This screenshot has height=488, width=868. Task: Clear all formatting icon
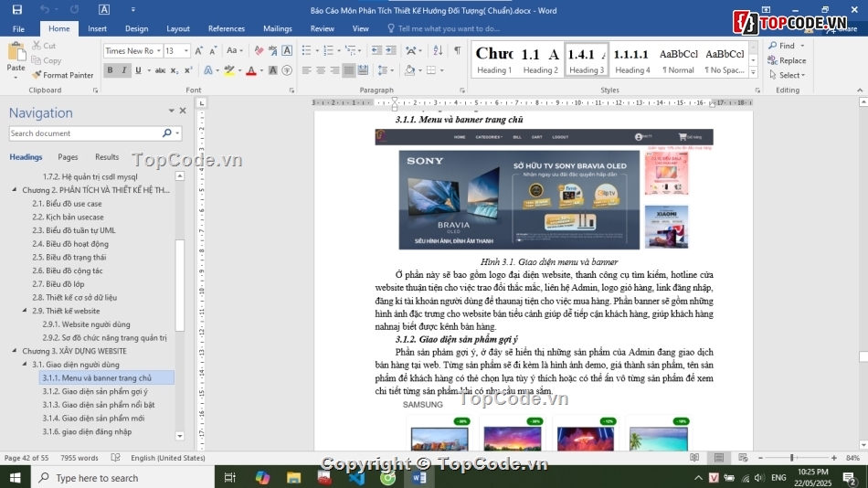click(259, 50)
